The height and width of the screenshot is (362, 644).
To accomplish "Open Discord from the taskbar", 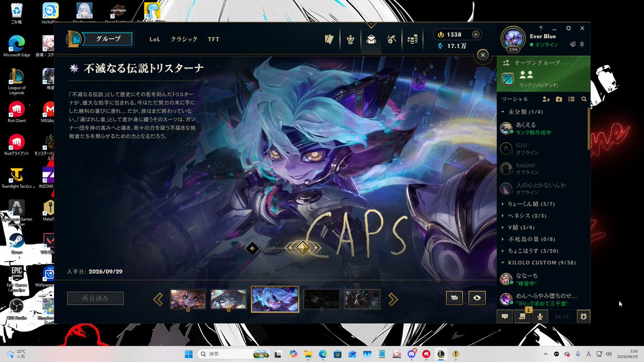I will [412, 354].
